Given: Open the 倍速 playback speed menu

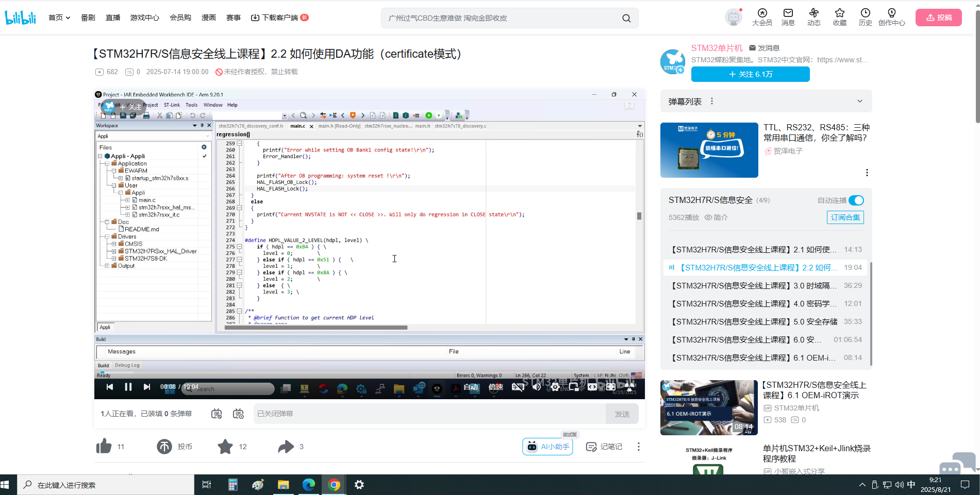Looking at the screenshot, I should tap(495, 387).
